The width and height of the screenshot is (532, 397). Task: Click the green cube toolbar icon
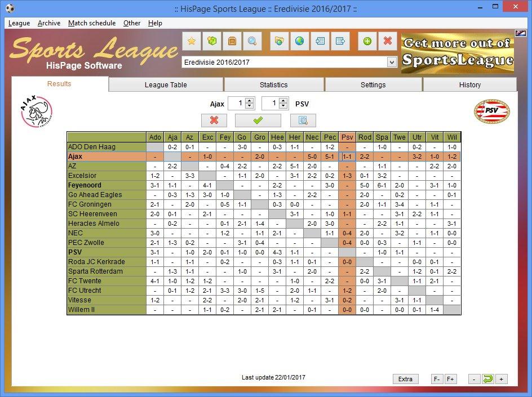tap(212, 41)
